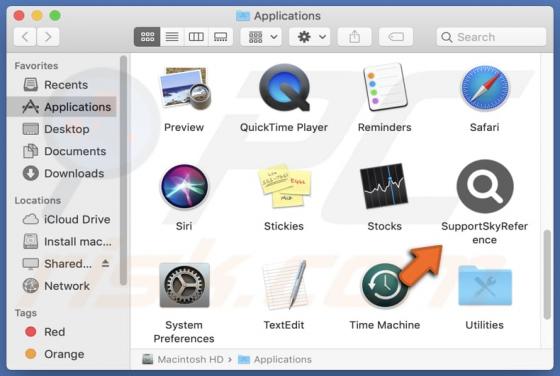Switch to gallery view
The image size is (560, 376).
click(x=220, y=37)
